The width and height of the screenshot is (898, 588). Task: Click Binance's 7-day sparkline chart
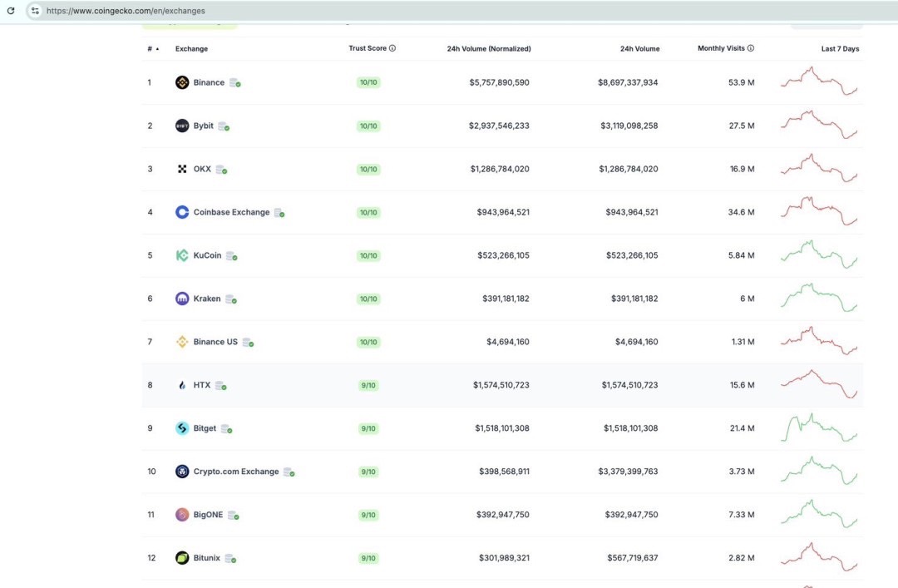tap(819, 82)
